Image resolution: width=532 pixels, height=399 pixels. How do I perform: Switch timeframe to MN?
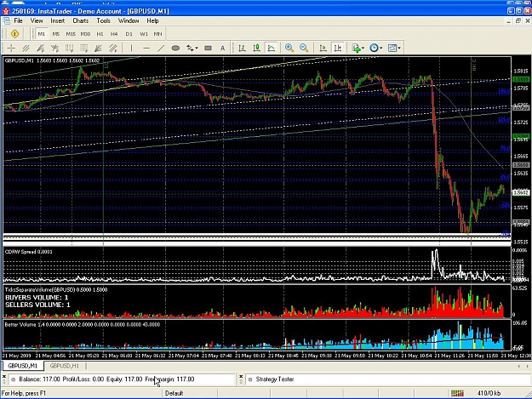pos(157,34)
